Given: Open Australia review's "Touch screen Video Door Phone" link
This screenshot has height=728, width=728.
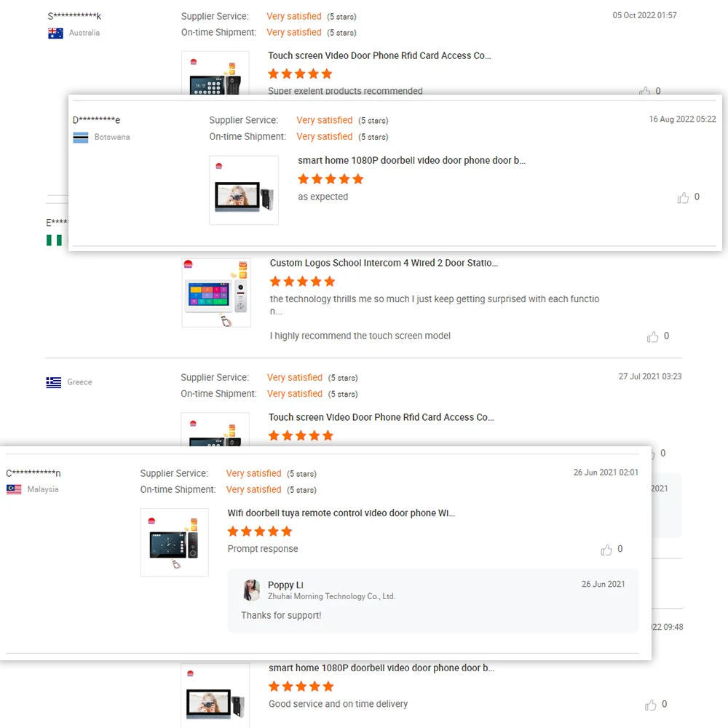Looking at the screenshot, I should (379, 56).
